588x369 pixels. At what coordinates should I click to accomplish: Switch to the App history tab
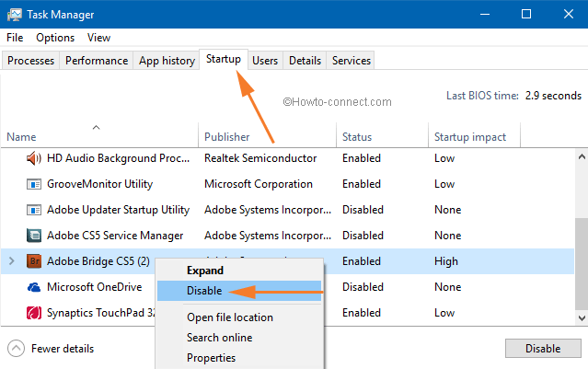point(167,61)
